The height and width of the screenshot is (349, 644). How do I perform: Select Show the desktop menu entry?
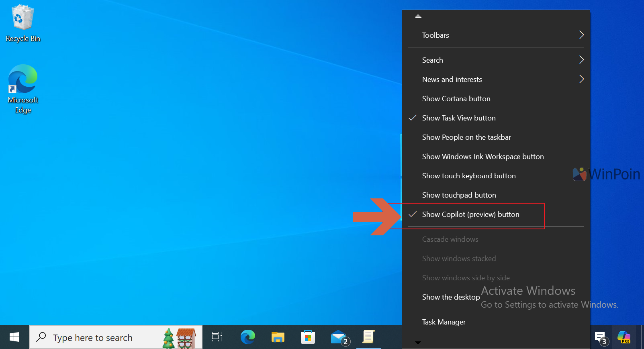[x=450, y=297]
